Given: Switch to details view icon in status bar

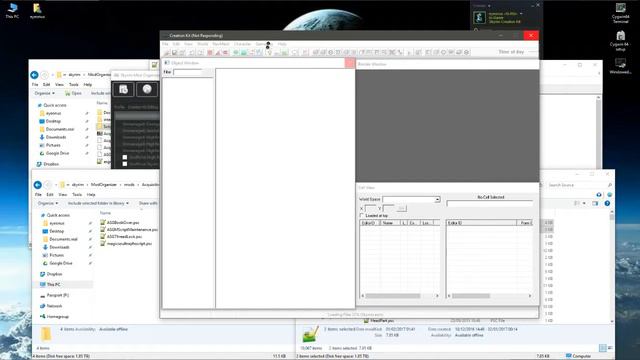Looking at the screenshot, I should point(602,348).
